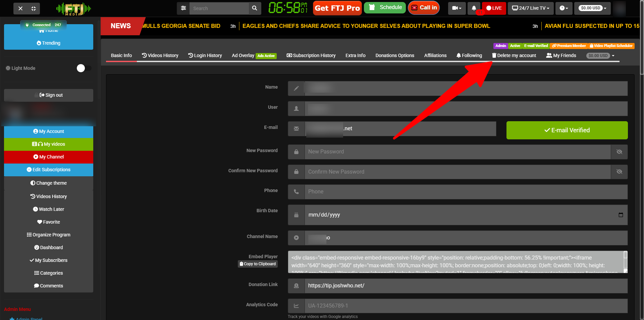Open the filter sliders icon beside search

pyautogui.click(x=183, y=8)
